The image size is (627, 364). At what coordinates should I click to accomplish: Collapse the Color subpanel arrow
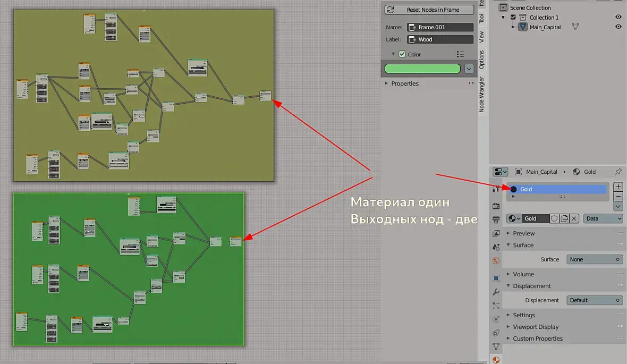(x=393, y=54)
